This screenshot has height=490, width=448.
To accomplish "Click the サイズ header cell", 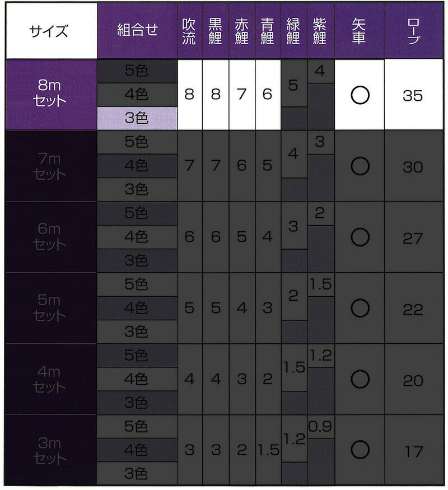I will 49,30.
